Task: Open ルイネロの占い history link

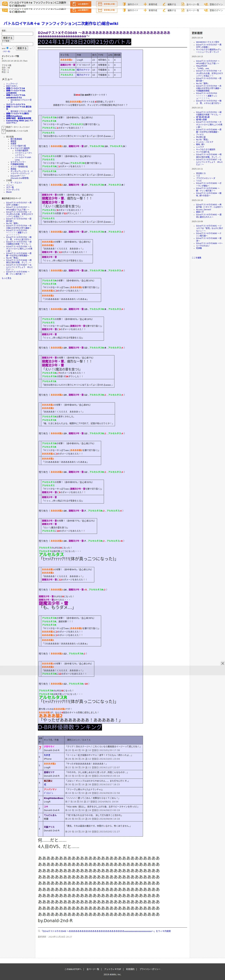Action: [x=203, y=246]
